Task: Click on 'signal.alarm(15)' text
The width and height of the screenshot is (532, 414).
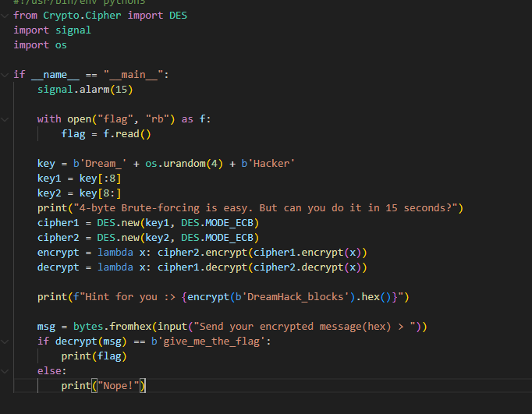Action: pyautogui.click(x=85, y=90)
